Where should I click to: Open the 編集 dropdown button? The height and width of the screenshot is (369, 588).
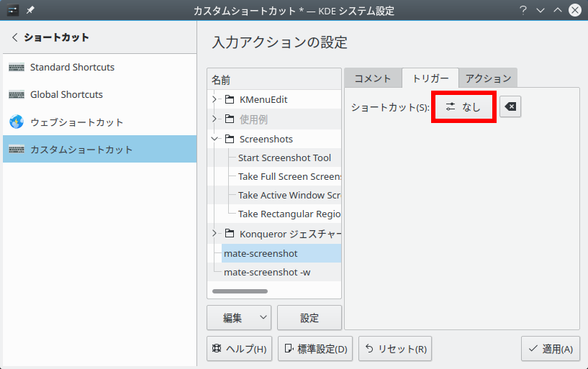[x=239, y=318]
